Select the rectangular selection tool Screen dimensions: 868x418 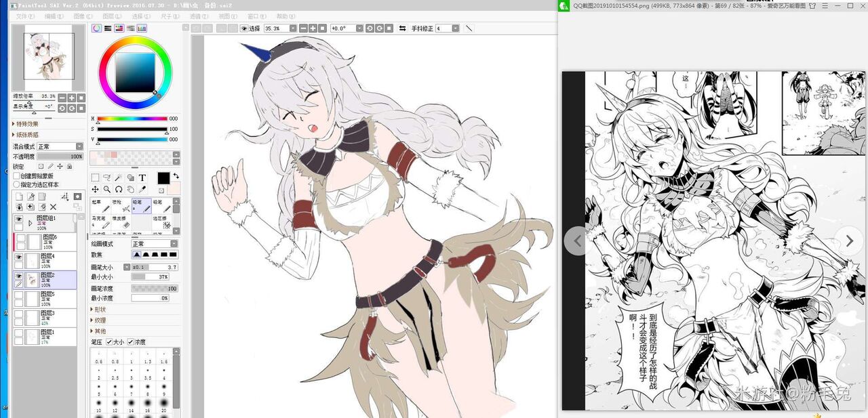[x=95, y=177]
